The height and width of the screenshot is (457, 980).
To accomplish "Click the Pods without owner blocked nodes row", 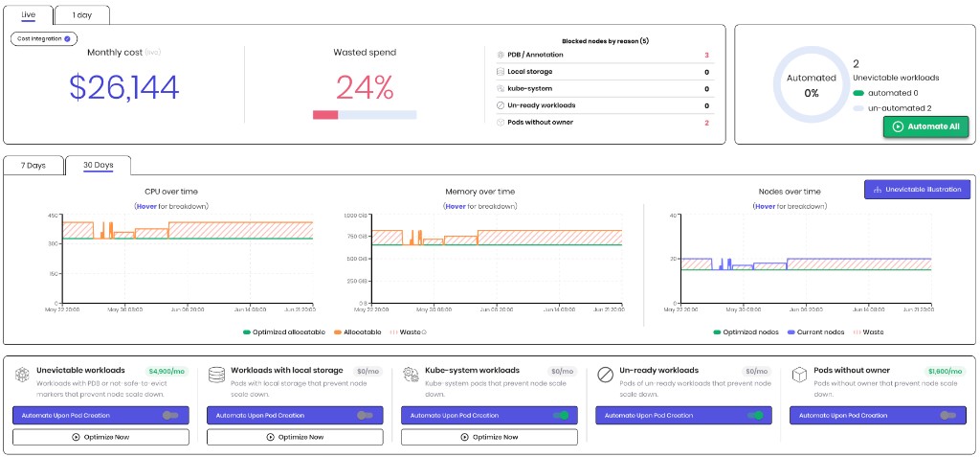I will tap(603, 123).
